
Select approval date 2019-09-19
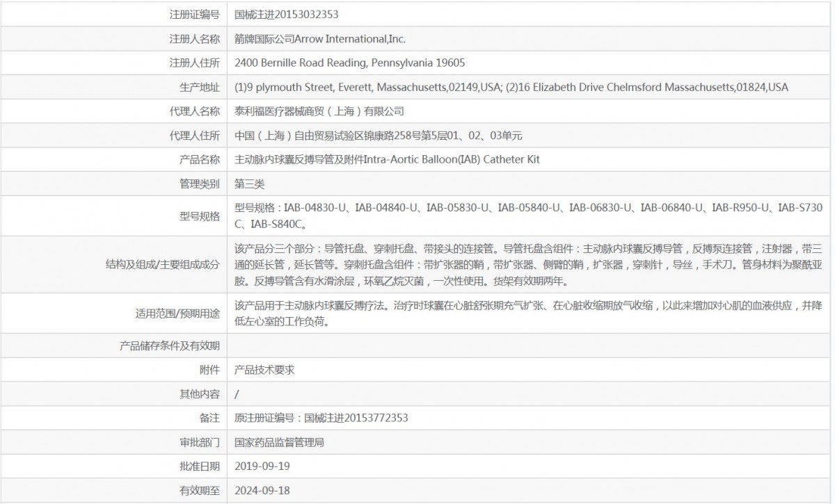tap(262, 466)
